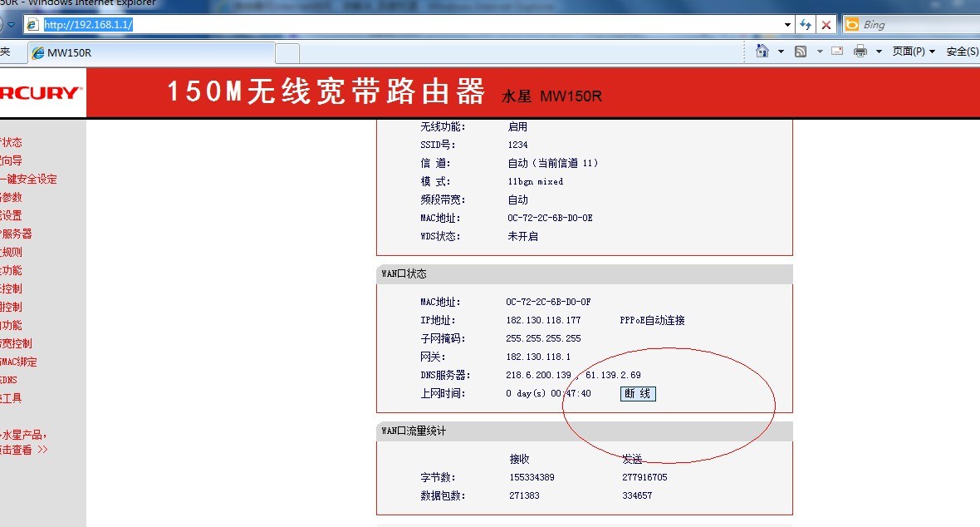Open the IP与MAC绑定 sidebar item
The width and height of the screenshot is (980, 527).
(18, 362)
